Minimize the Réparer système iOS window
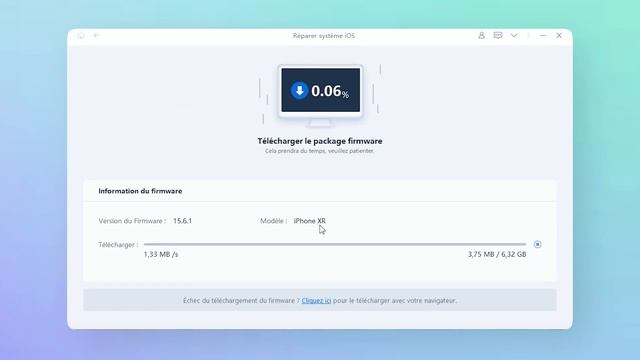The height and width of the screenshot is (360, 640). (x=543, y=36)
